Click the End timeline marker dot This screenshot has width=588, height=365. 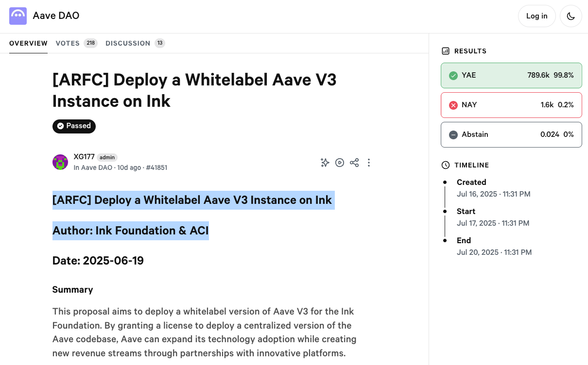point(445,240)
